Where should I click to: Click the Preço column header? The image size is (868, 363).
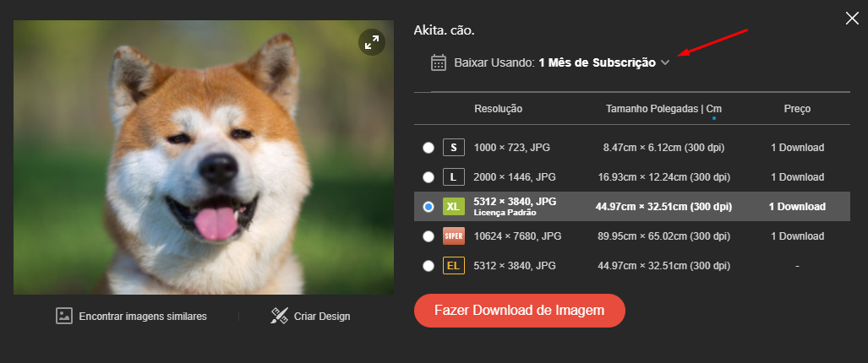point(797,109)
